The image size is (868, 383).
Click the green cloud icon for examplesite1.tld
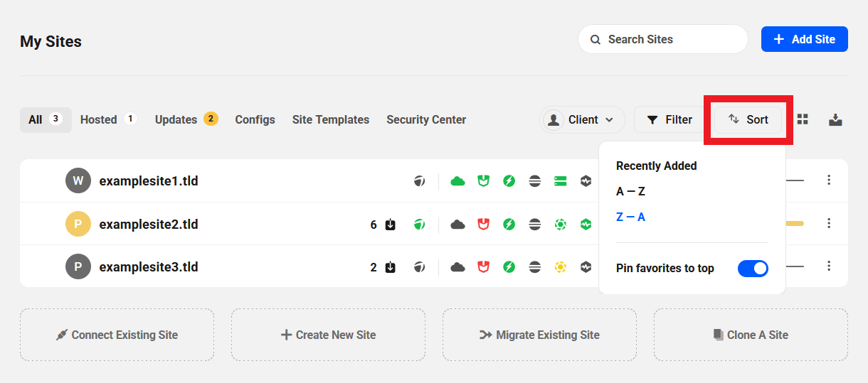tap(458, 181)
